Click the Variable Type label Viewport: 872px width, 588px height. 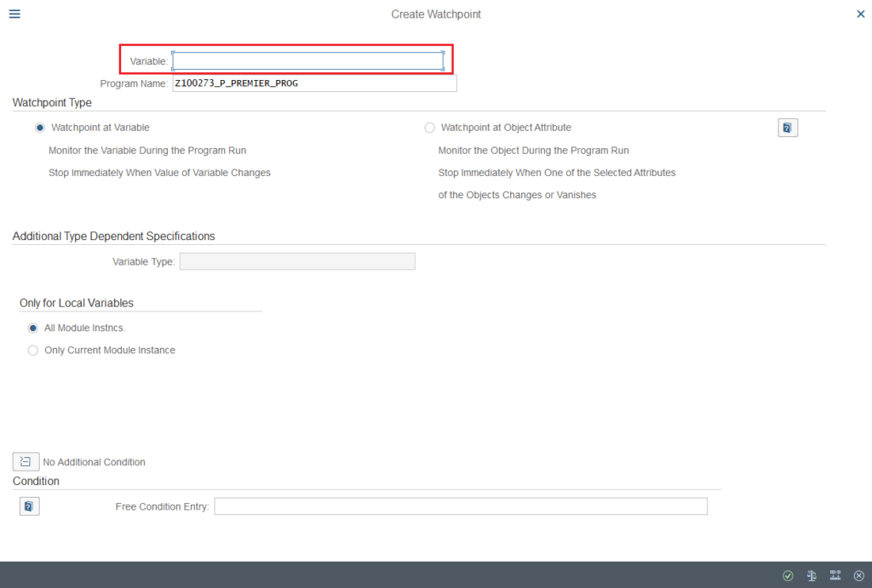pos(143,262)
